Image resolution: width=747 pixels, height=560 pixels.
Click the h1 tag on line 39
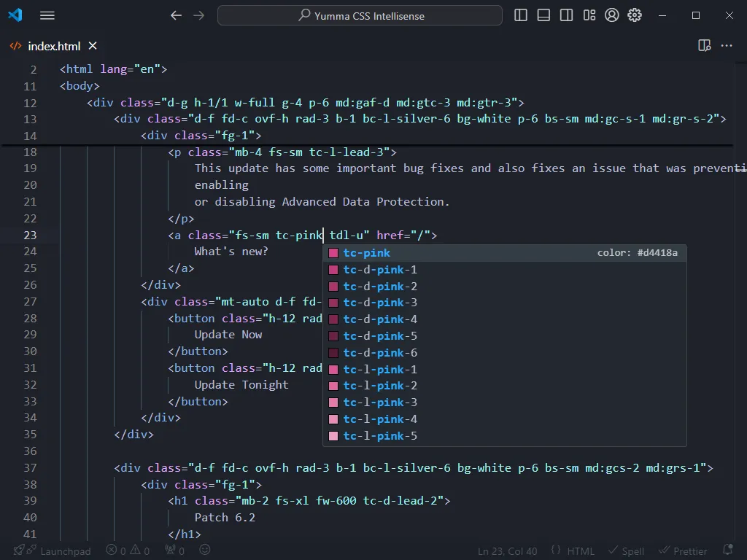(x=181, y=501)
